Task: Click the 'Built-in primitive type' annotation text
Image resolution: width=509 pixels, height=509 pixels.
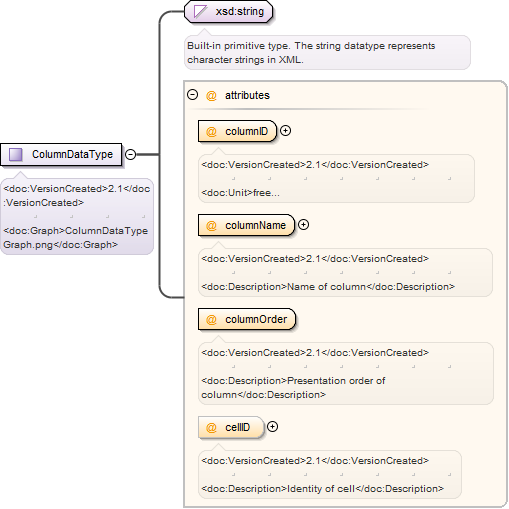Action: tap(311, 53)
